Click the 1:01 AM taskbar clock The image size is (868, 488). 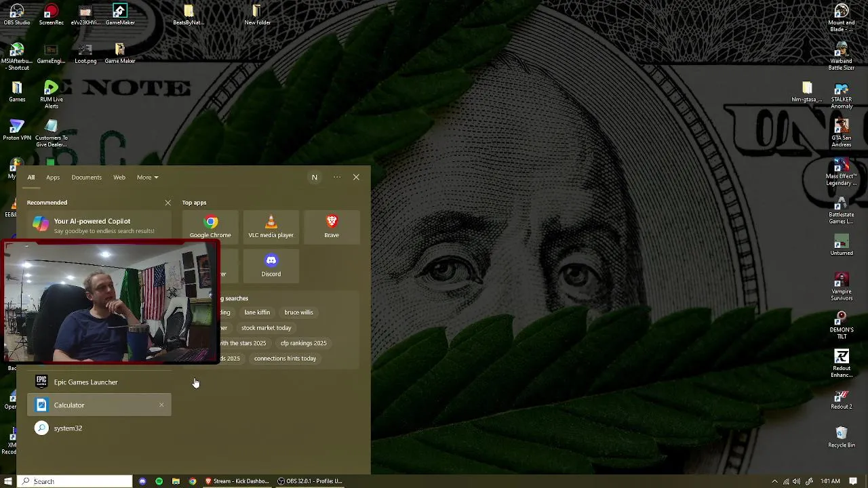pos(830,481)
